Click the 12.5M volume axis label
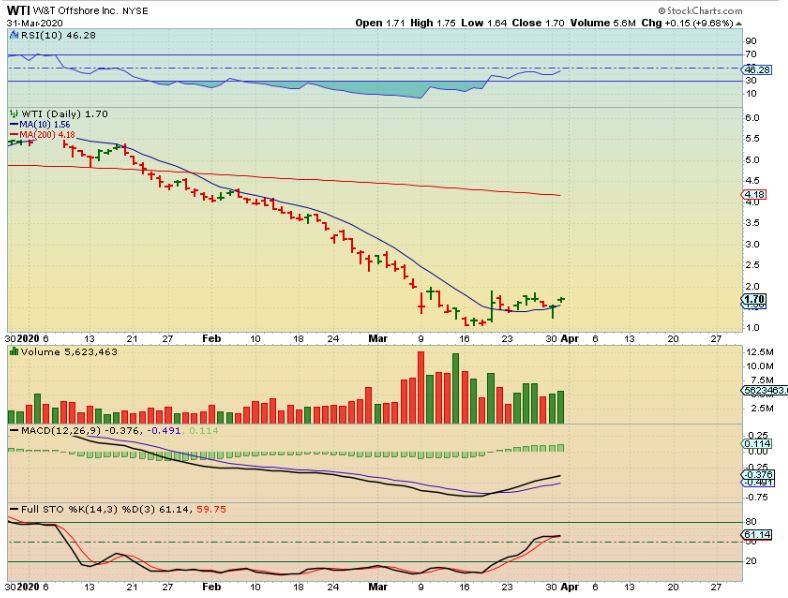Viewport: 788px width, 598px height. (x=758, y=352)
